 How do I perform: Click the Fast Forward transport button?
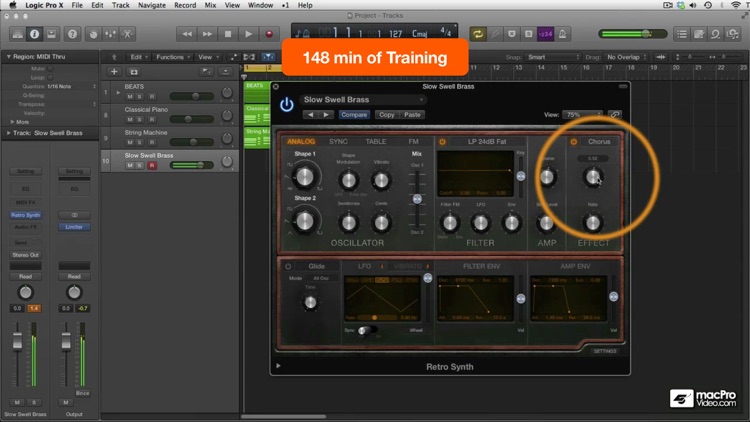pos(207,34)
